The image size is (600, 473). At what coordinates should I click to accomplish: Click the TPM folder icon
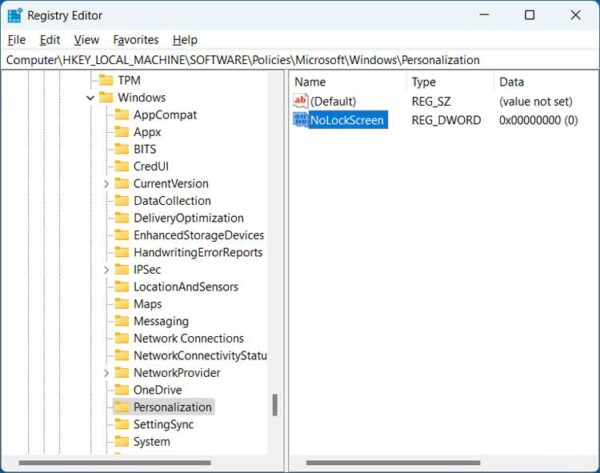pyautogui.click(x=106, y=80)
